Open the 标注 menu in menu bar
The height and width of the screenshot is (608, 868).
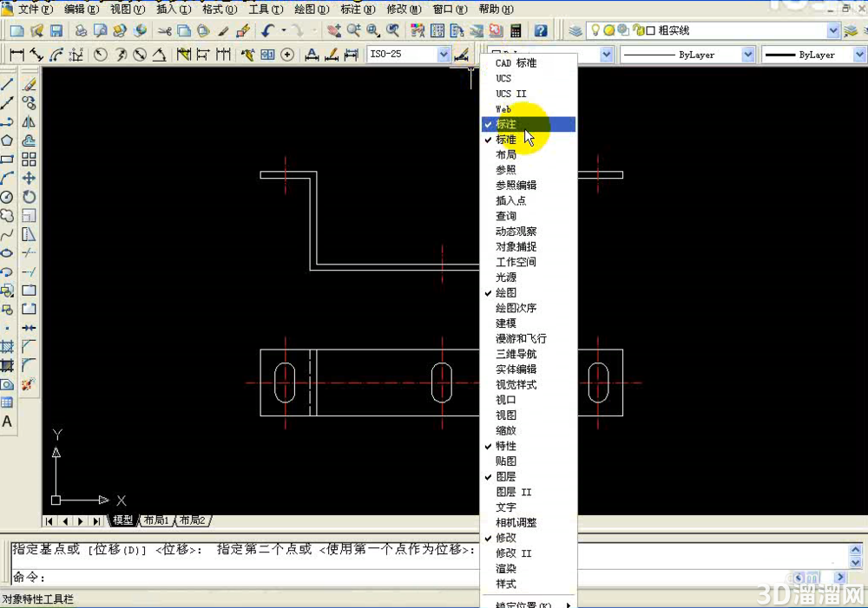tap(358, 10)
